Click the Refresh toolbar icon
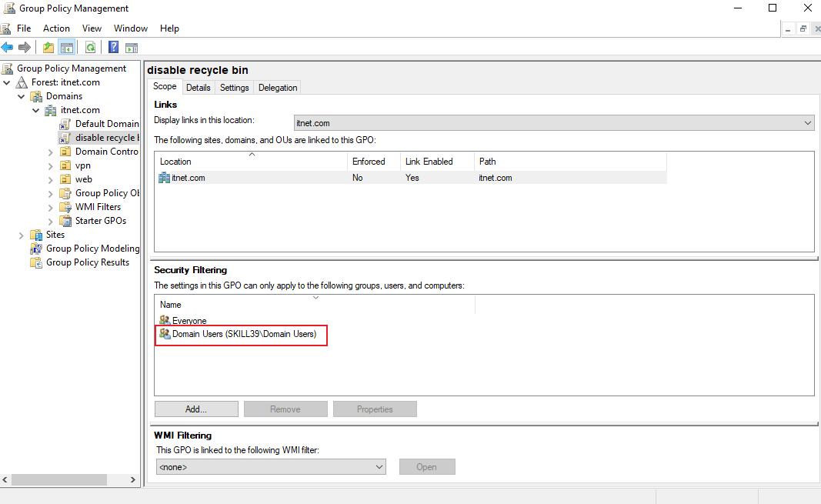This screenshot has height=504, width=821. pyautogui.click(x=91, y=48)
